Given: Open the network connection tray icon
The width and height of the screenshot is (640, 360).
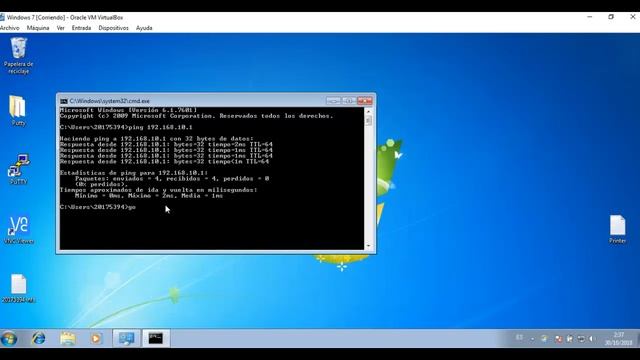Looking at the screenshot, I should pos(581,339).
